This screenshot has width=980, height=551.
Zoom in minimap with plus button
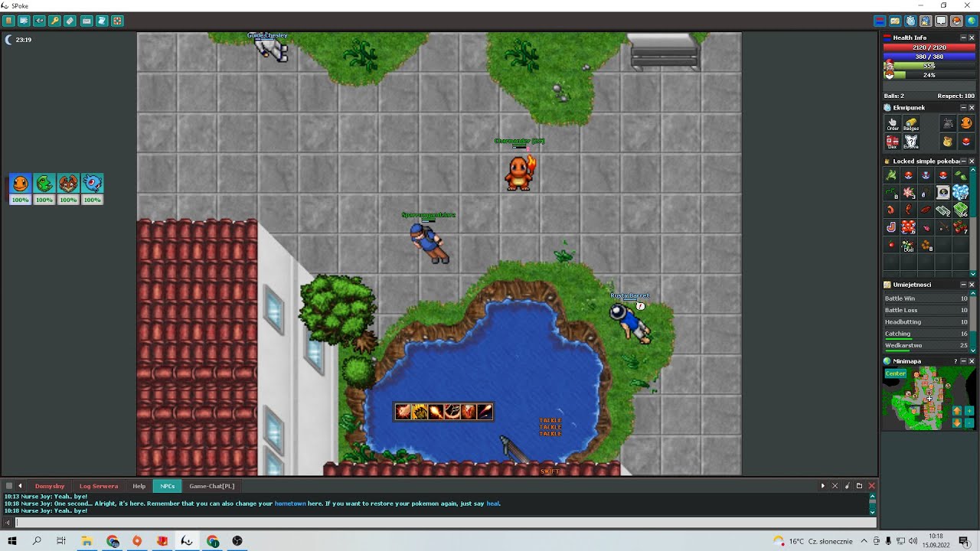969,412
